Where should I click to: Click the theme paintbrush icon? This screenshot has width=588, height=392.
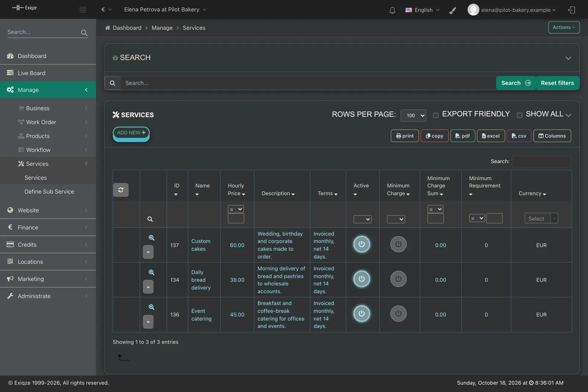click(453, 10)
